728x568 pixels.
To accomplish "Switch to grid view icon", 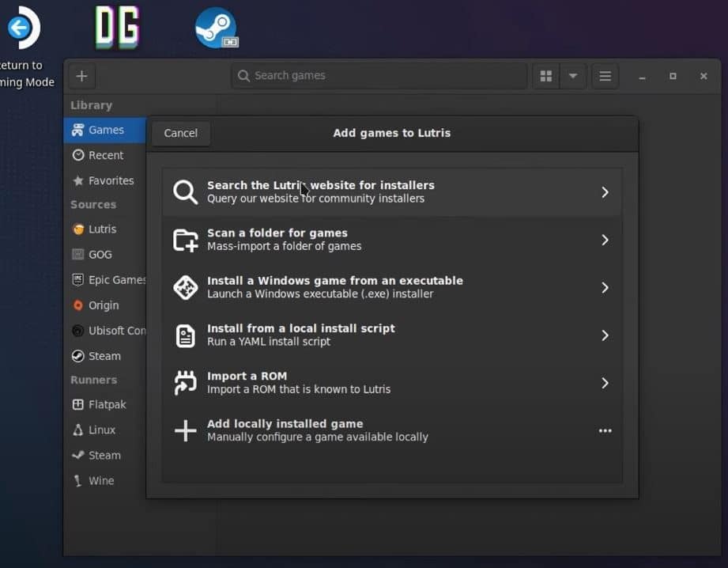I will (546, 76).
